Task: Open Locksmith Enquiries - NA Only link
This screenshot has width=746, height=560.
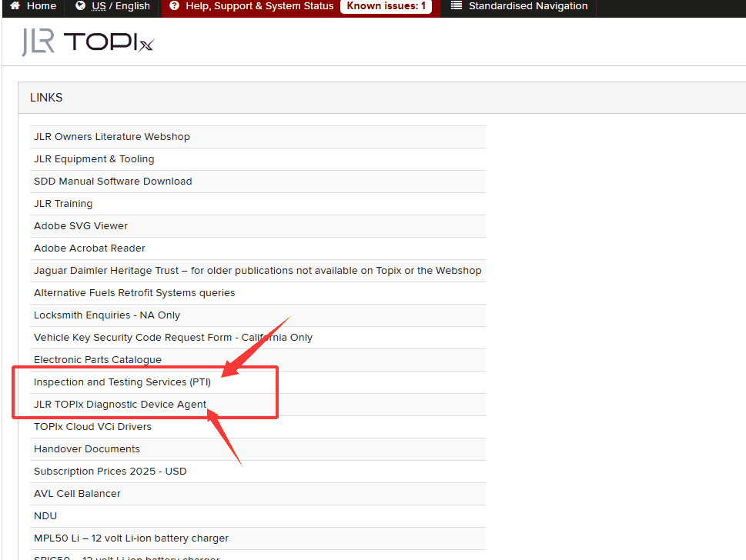Action: coord(107,315)
